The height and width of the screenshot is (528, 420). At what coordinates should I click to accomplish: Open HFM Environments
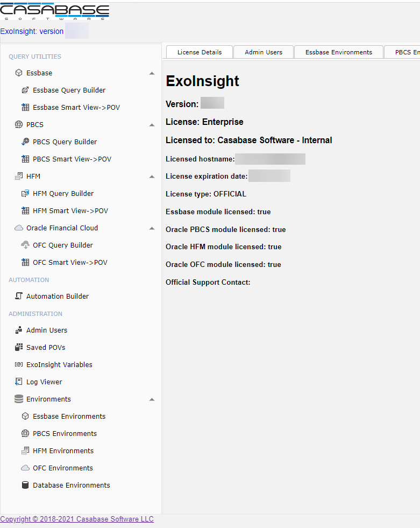tap(63, 450)
